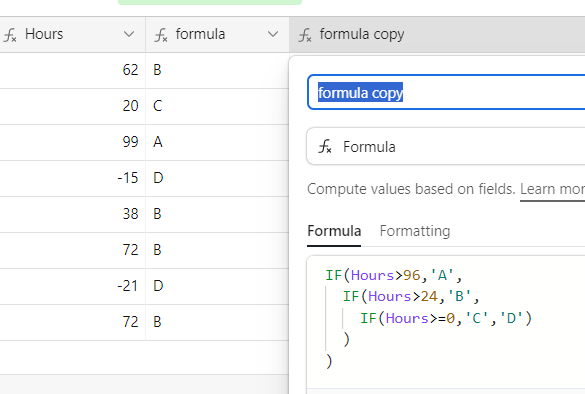Screen dimensions: 585x394
Task: Click the Hours column formula icon
Action: [x=10, y=35]
